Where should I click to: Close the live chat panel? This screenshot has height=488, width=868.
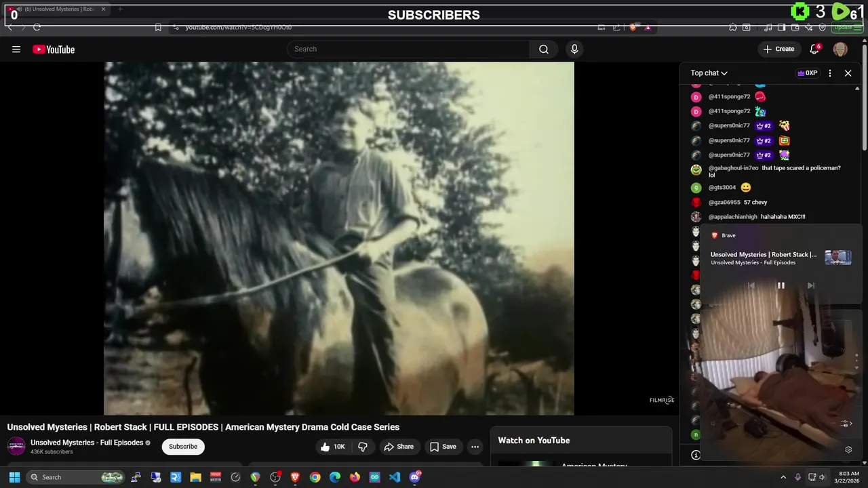tap(848, 73)
